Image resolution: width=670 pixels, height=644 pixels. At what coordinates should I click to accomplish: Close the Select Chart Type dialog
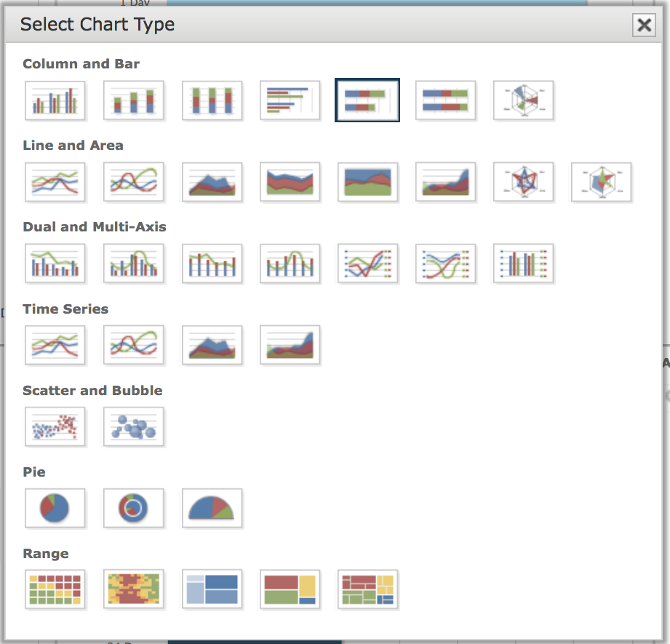(644, 25)
